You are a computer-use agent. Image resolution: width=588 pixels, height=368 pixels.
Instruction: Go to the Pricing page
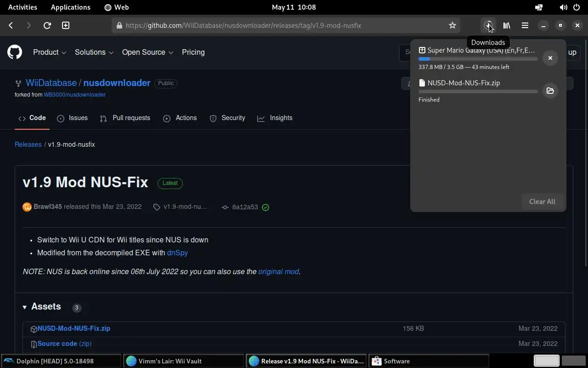tap(193, 52)
